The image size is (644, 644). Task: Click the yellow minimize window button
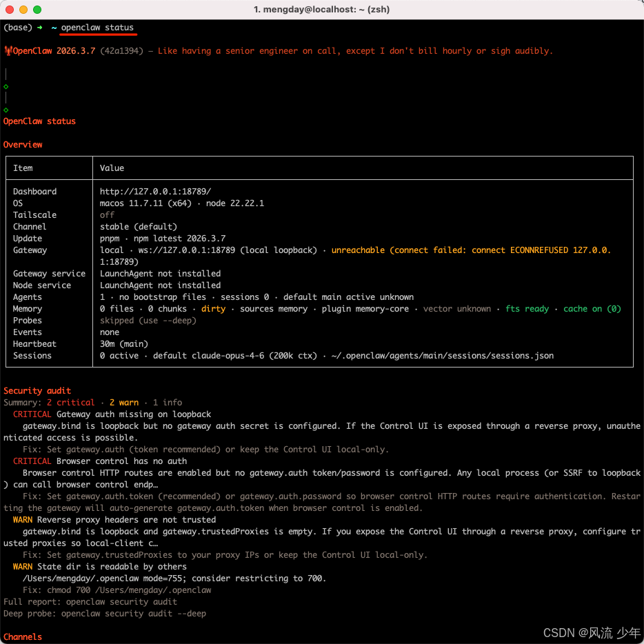(23, 10)
